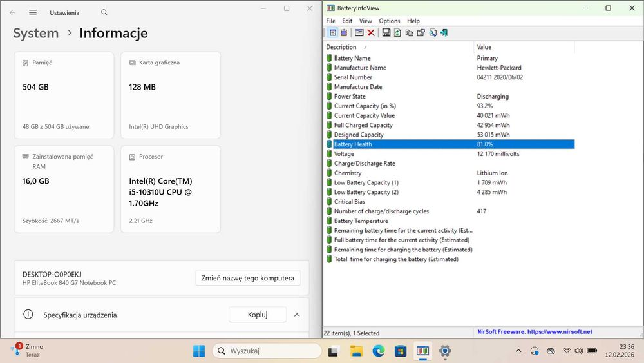644x363 pixels.
Task: Open OneDrive cloud tray icon
Action: coord(551,351)
